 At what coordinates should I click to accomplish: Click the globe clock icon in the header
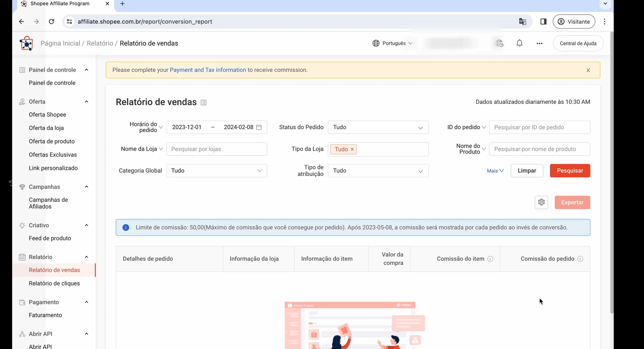click(x=500, y=43)
